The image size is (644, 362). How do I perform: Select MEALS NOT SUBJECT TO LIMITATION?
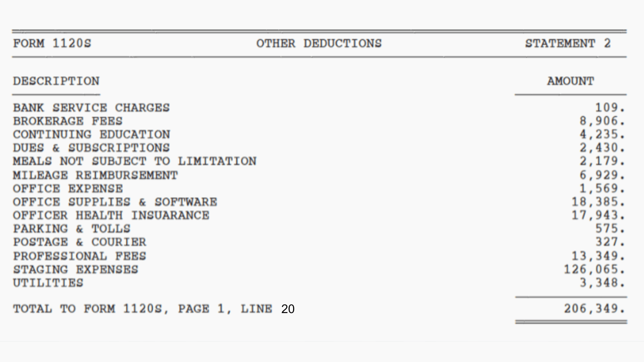134,161
